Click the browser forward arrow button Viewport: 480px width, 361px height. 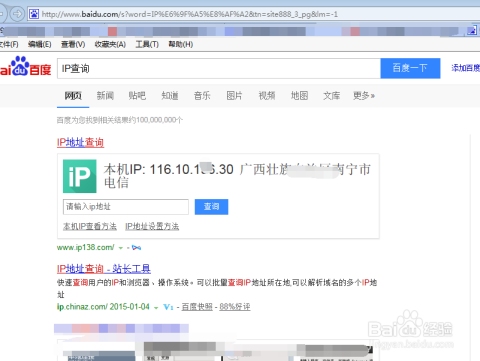tap(17, 14)
